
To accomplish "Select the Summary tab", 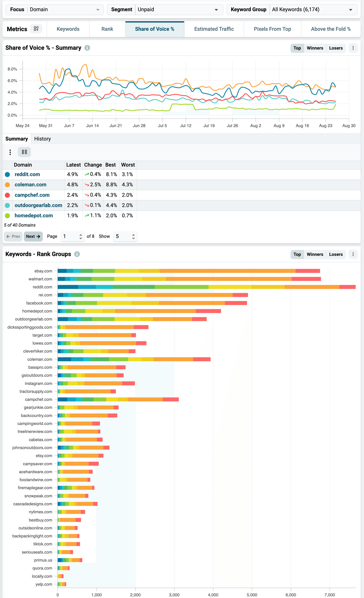I will 16,139.
